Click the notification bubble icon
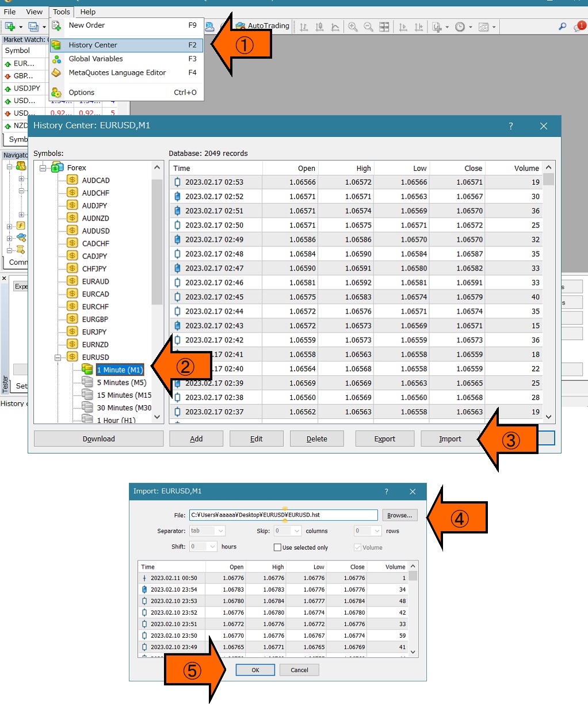This screenshot has height=709, width=588. (x=578, y=26)
